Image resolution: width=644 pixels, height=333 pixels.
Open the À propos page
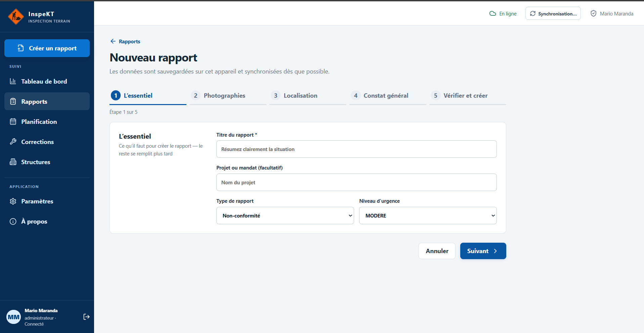point(47,222)
